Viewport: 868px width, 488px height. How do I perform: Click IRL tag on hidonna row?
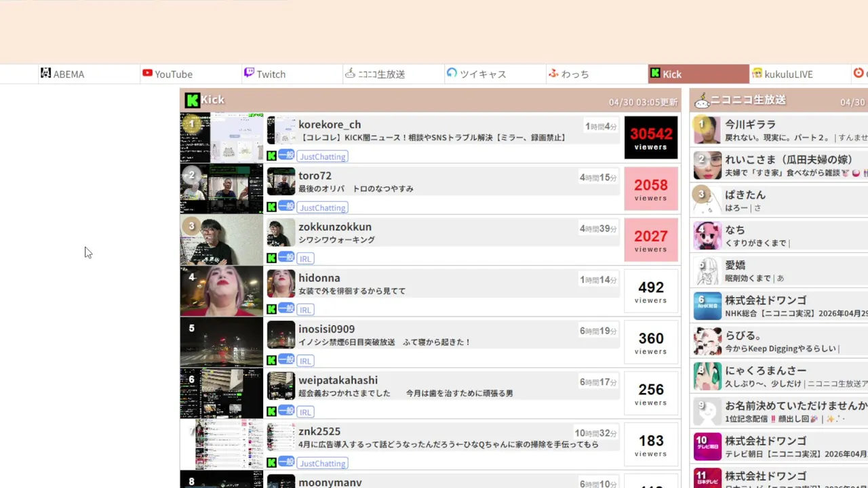click(x=305, y=310)
